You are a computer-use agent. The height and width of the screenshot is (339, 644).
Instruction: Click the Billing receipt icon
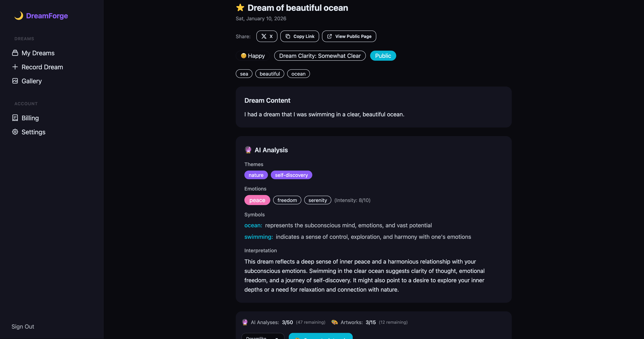15,118
